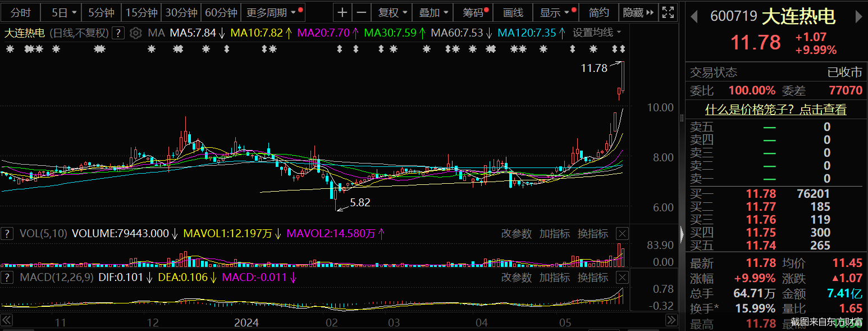Click the 大连热电 title in the quote panel
Viewport: 868px width, 331px height.
[x=799, y=17]
